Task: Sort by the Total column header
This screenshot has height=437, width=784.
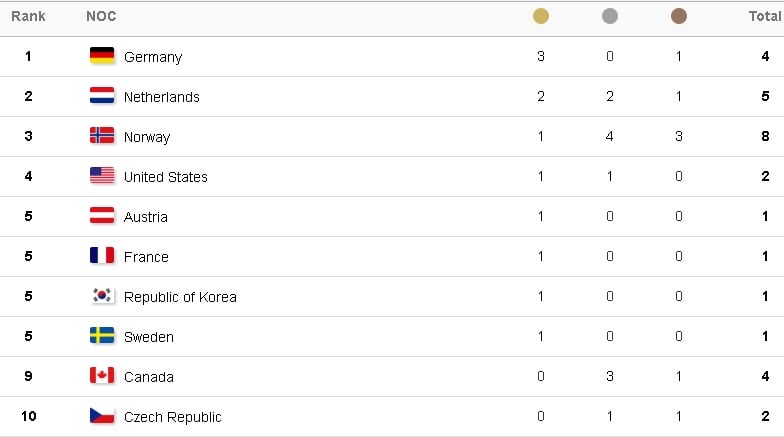Action: pyautogui.click(x=765, y=16)
